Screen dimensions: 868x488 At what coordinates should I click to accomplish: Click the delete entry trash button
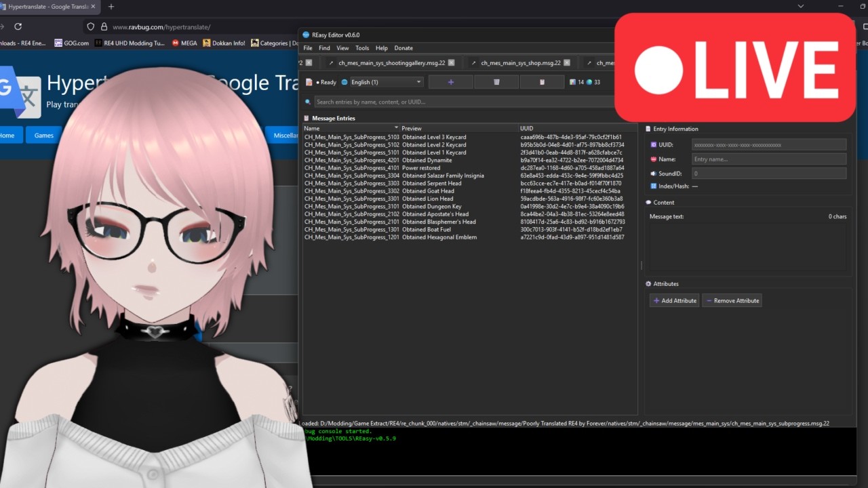point(496,82)
